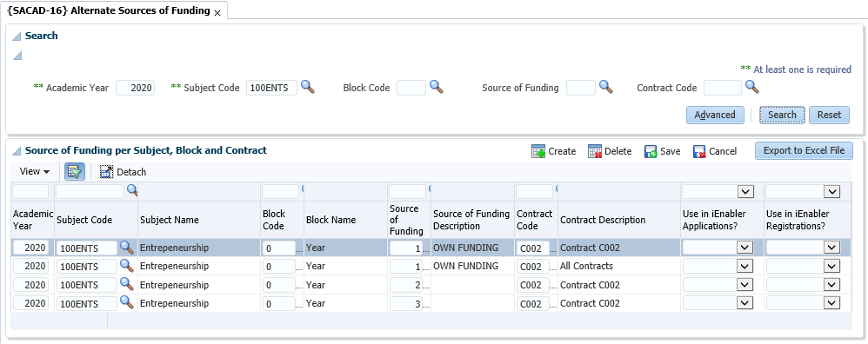Click the Create label in toolbar

click(562, 151)
